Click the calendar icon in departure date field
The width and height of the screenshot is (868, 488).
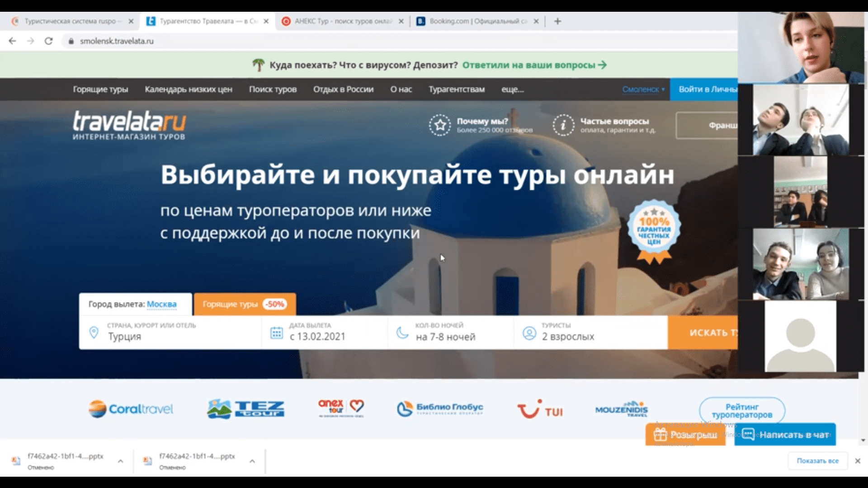[x=276, y=333]
